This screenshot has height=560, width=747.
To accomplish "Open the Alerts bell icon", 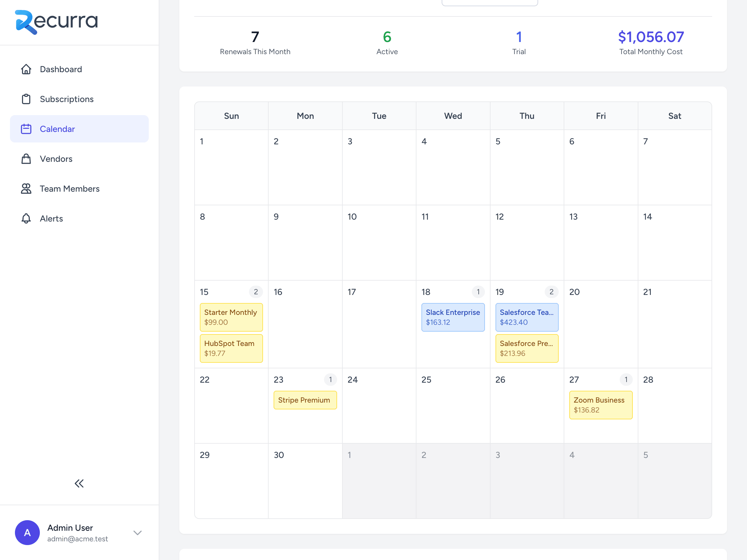I will [26, 218].
